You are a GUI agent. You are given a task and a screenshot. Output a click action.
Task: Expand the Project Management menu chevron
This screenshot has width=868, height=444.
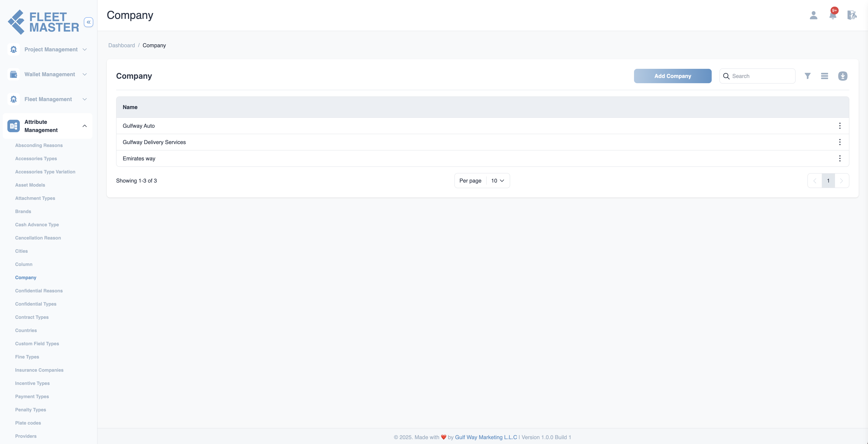coord(85,49)
